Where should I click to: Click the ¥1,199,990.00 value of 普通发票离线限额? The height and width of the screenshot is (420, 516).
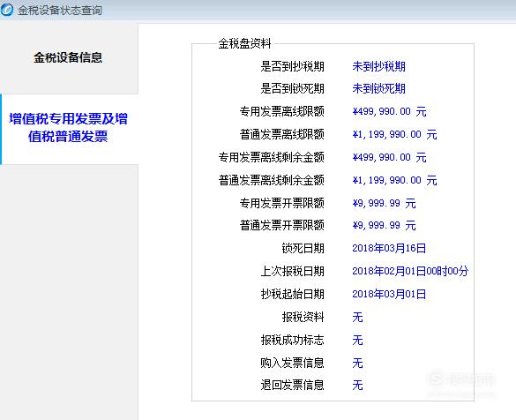(x=394, y=135)
